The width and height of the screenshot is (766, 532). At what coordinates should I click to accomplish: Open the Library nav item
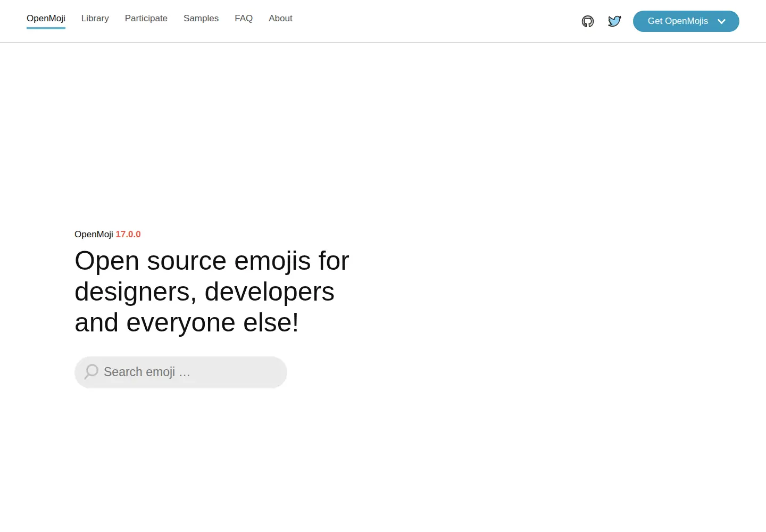[x=95, y=19]
